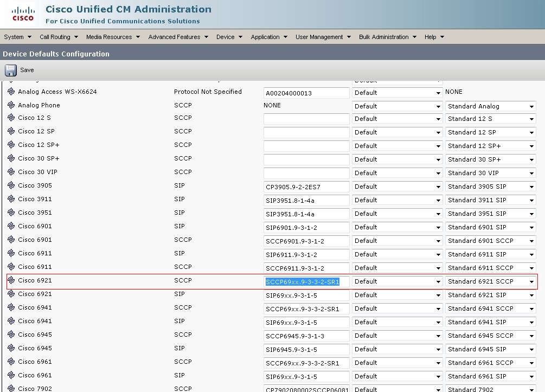
Task: Open the Device menu
Action: point(229,37)
